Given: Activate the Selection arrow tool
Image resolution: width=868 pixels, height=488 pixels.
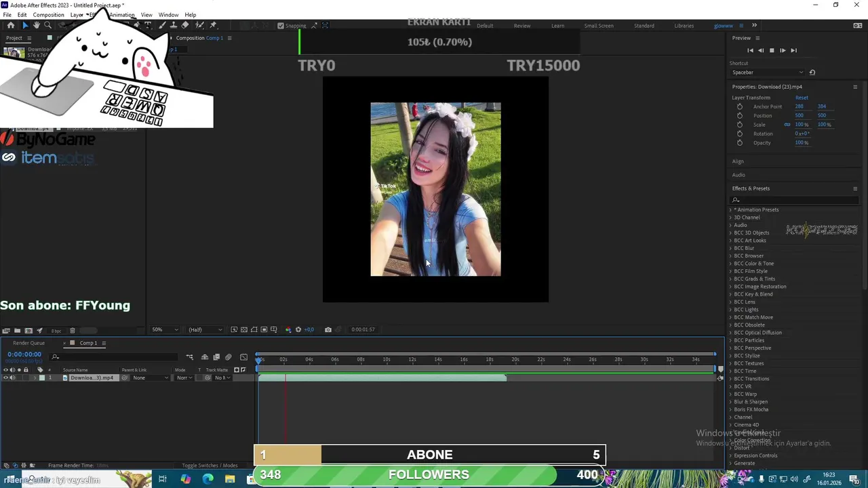Looking at the screenshot, I should point(25,25).
